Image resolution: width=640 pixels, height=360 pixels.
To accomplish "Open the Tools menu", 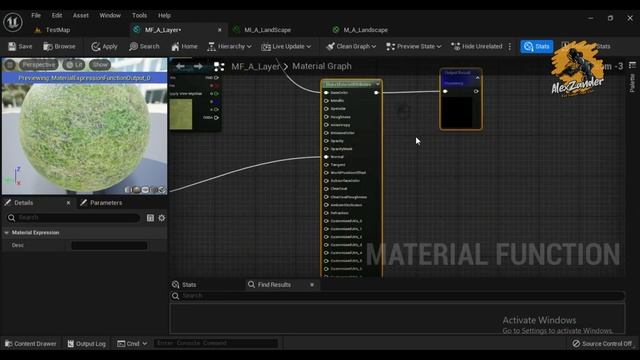I will pyautogui.click(x=139, y=16).
